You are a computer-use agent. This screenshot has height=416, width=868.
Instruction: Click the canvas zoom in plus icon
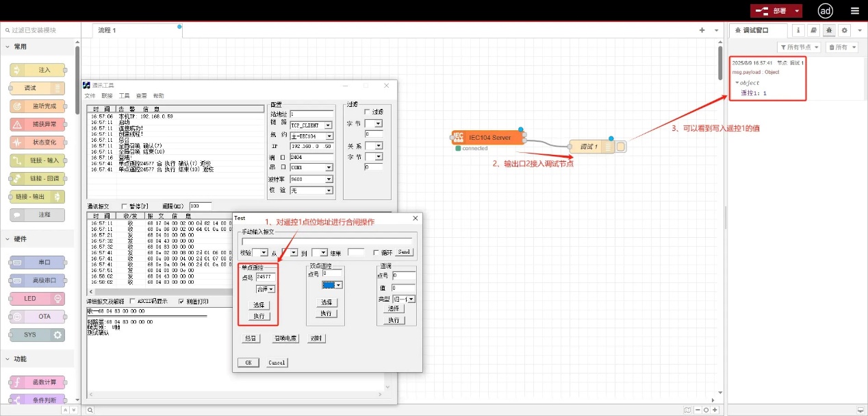tap(715, 410)
